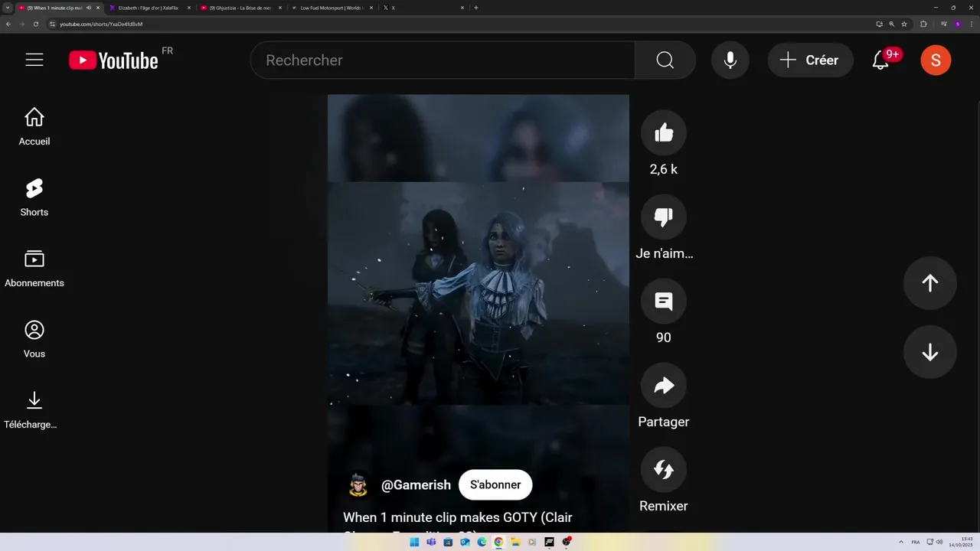The height and width of the screenshot is (551, 980).
Task: Mute the YouTube tab's speaker icon
Action: [89, 8]
